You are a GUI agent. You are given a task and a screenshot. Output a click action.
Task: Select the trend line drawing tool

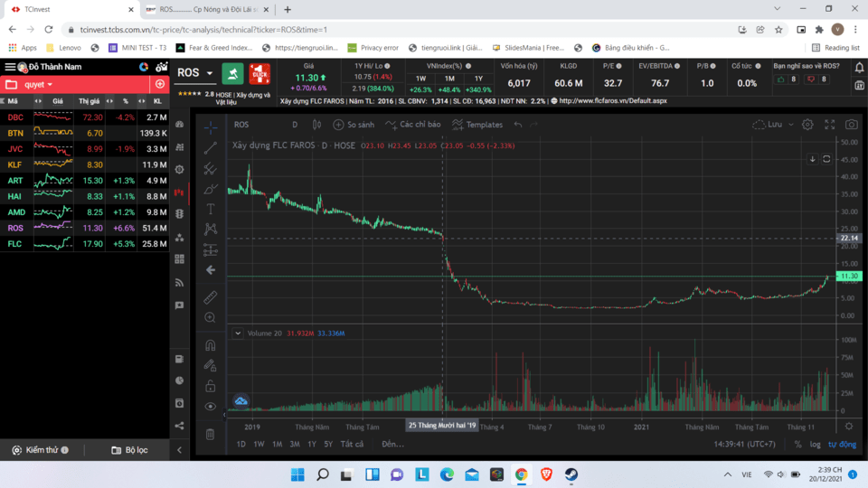point(211,147)
